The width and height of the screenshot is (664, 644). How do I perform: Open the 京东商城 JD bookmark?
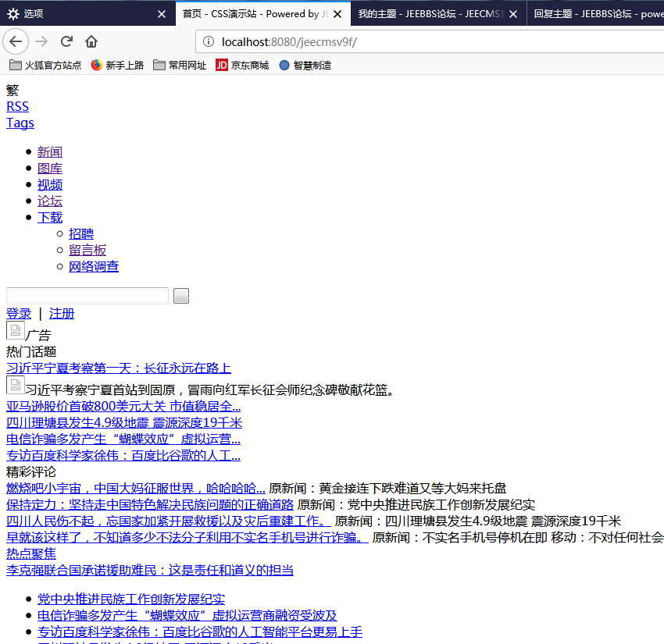(242, 65)
